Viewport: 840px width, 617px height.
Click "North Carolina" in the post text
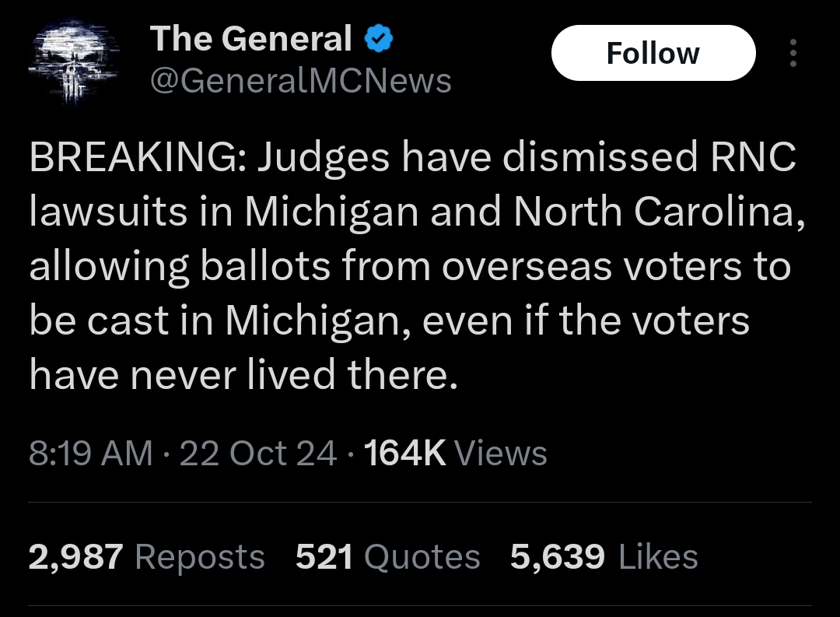[x=653, y=212]
